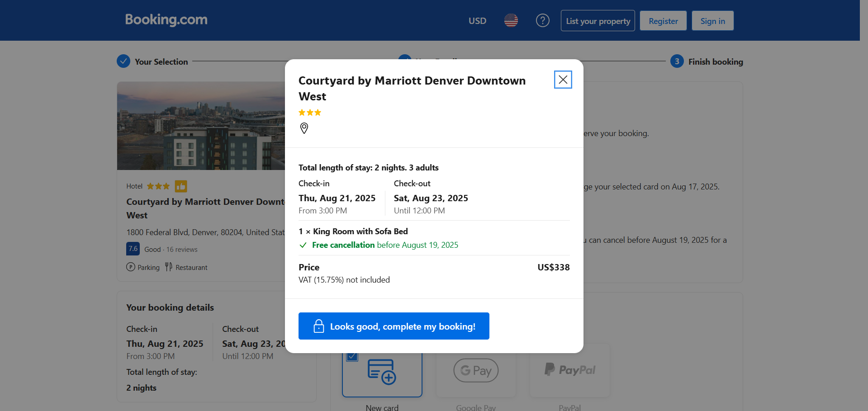Click 'Free cancellation before August 19, 2025' text
Viewport: 868px width, 411px height.
click(385, 245)
